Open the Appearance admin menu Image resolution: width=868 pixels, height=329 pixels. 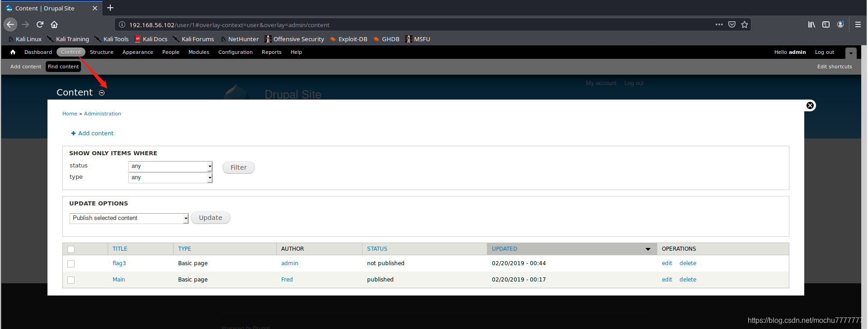click(x=138, y=52)
